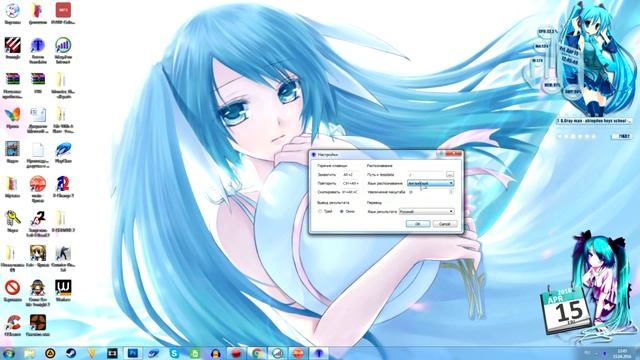Click the green square taskbar icon
This screenshot has width=640, height=360.
[x=195, y=353]
